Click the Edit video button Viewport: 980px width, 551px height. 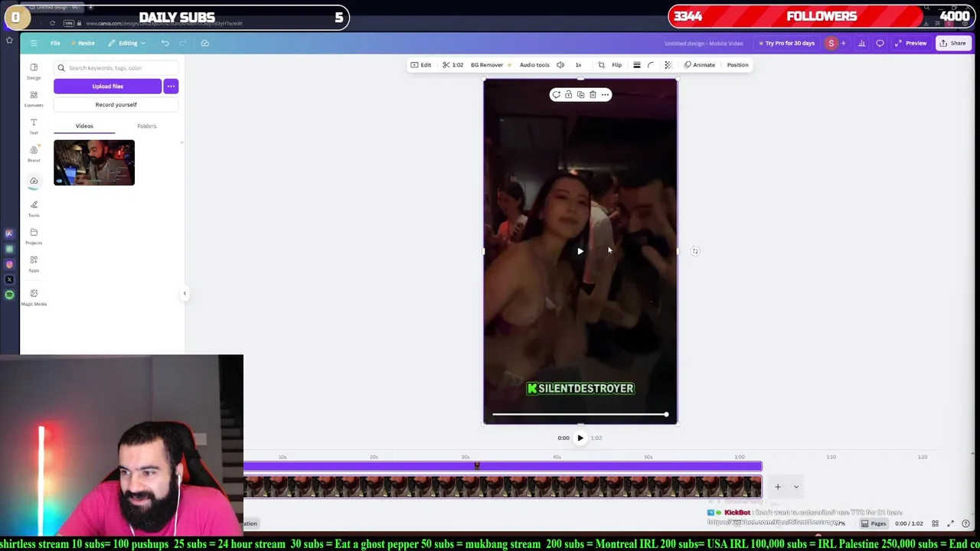click(421, 65)
